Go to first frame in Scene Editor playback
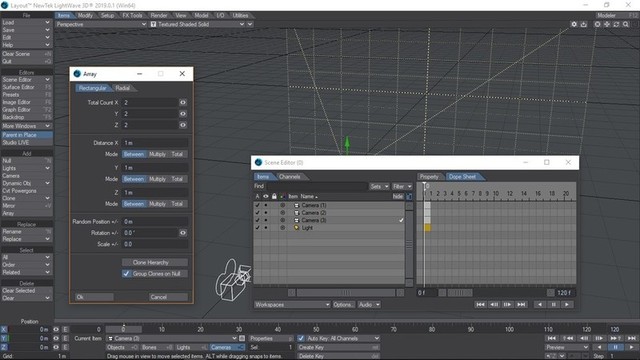 coord(480,304)
